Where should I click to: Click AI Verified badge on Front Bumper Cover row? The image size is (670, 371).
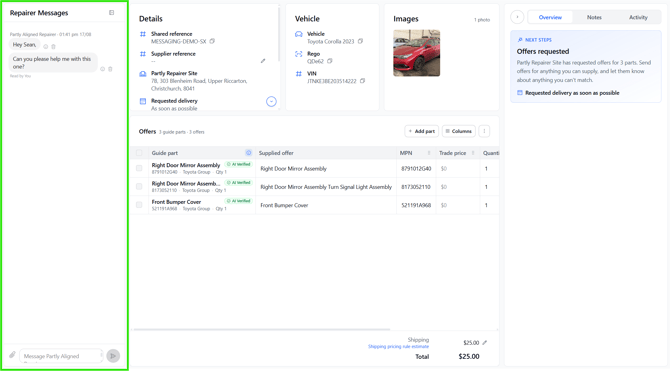coord(239,201)
